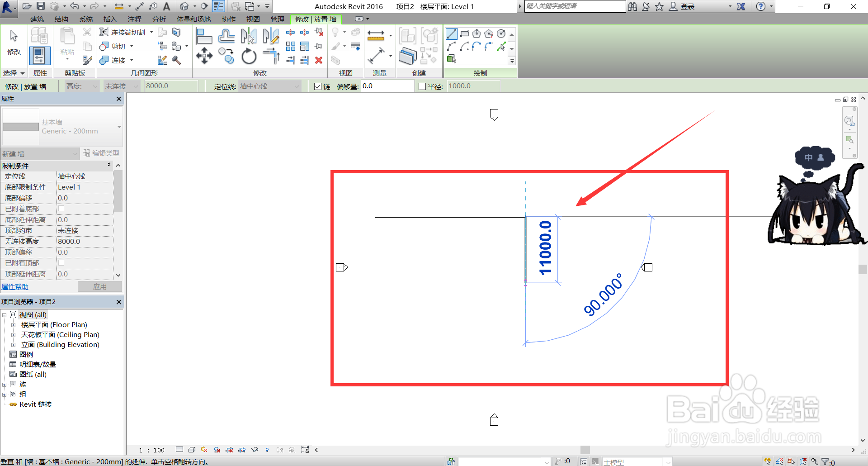The height and width of the screenshot is (466, 868).
Task: Select the Move tool icon
Action: (204, 56)
